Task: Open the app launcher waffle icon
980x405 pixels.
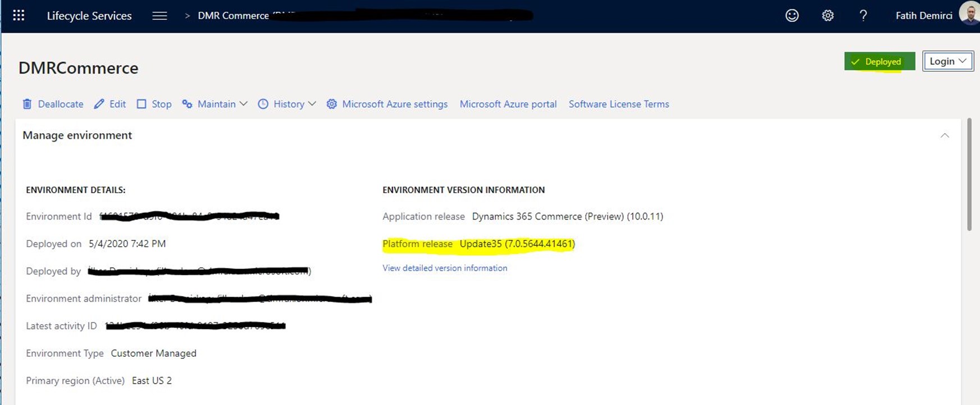Action: point(19,16)
